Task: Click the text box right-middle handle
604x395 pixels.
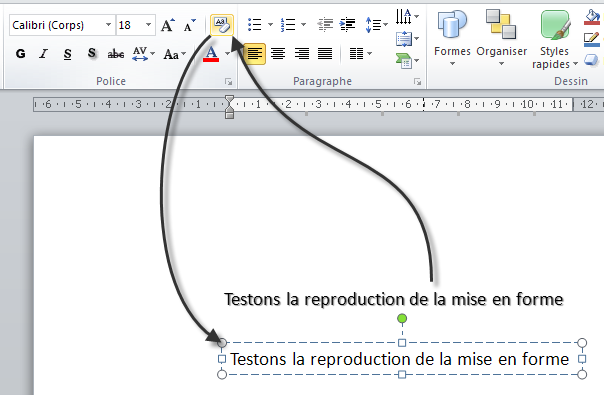Action: click(582, 359)
